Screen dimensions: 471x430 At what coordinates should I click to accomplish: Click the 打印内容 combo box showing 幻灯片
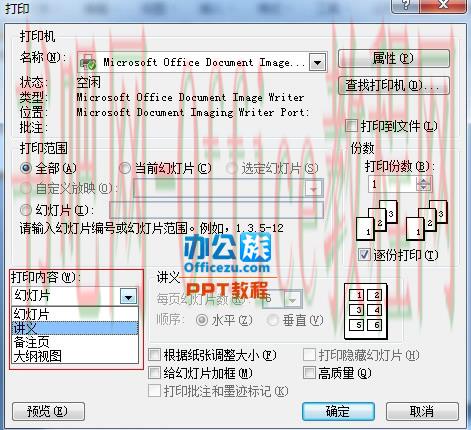[x=75, y=296]
